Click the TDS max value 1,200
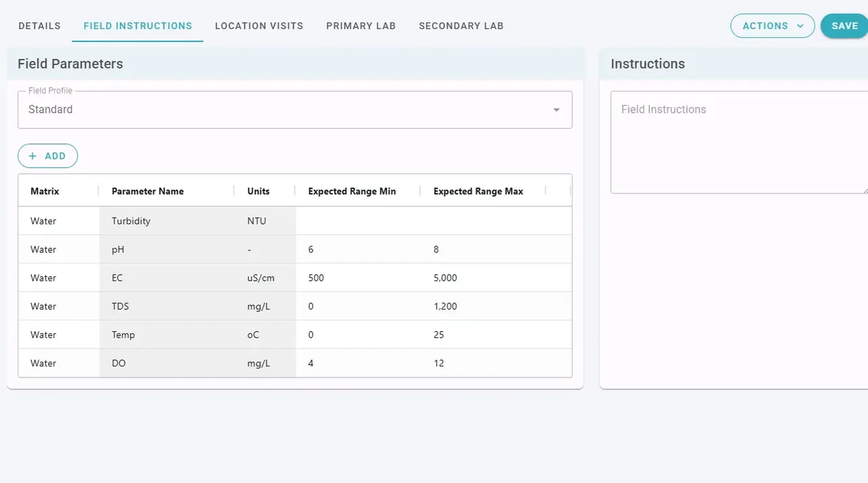This screenshot has width=868, height=483. [x=484, y=307]
